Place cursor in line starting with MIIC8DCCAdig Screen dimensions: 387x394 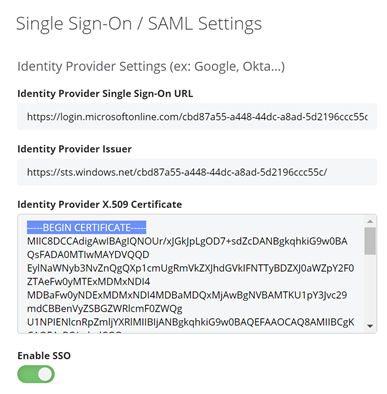(187, 241)
